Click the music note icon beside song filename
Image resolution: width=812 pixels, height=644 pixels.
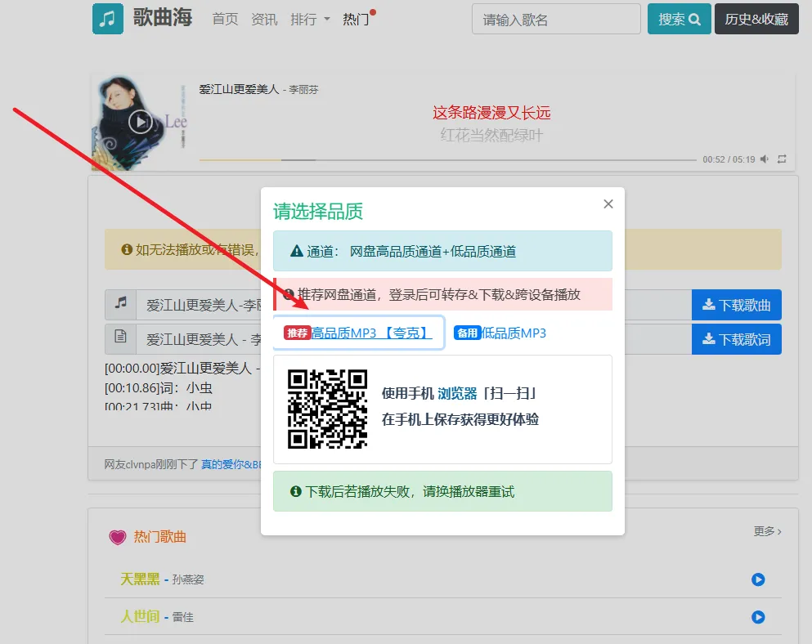click(121, 303)
